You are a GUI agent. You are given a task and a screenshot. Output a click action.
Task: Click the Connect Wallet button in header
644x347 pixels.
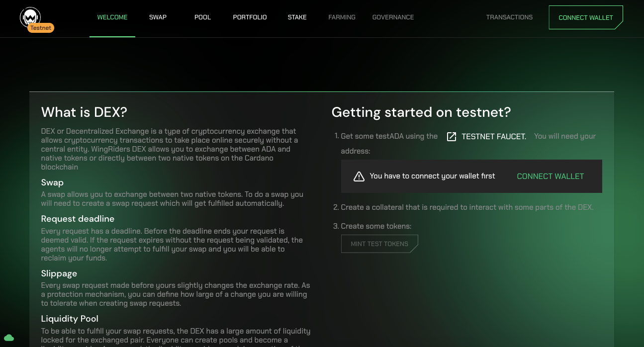pos(586,17)
